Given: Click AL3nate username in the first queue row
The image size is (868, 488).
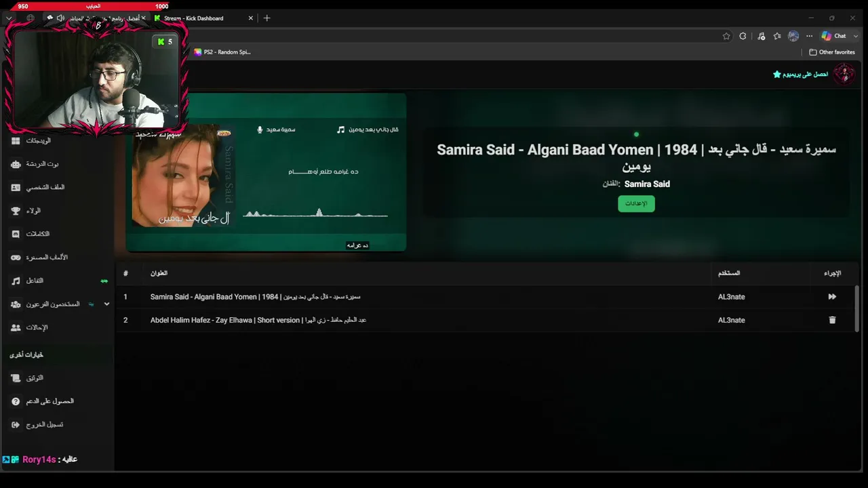Looking at the screenshot, I should click(731, 297).
